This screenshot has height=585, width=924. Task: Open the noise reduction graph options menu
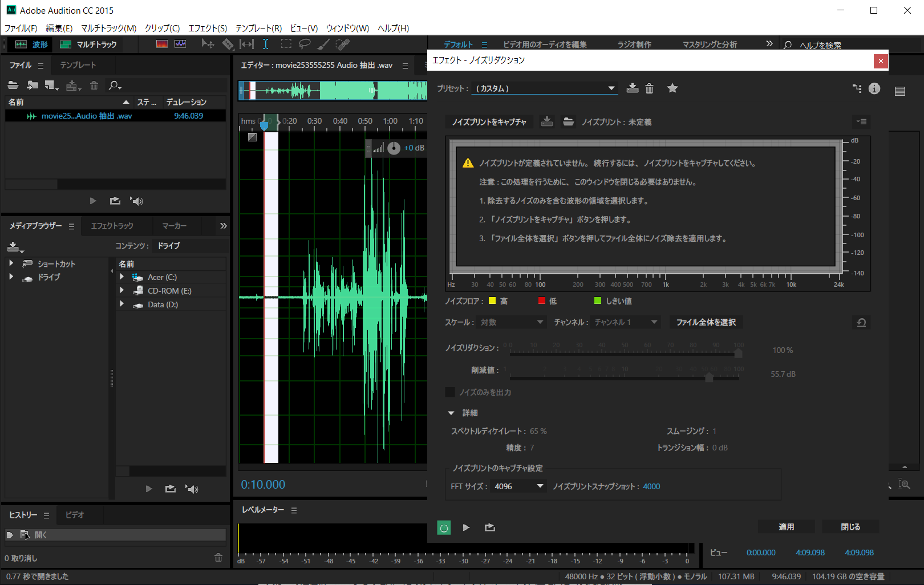coord(861,121)
